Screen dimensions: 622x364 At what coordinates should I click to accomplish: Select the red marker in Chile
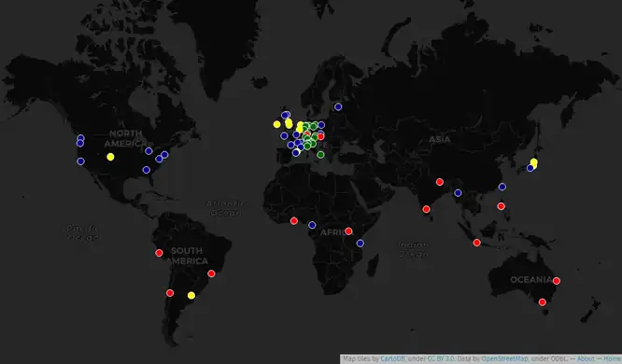(x=170, y=293)
